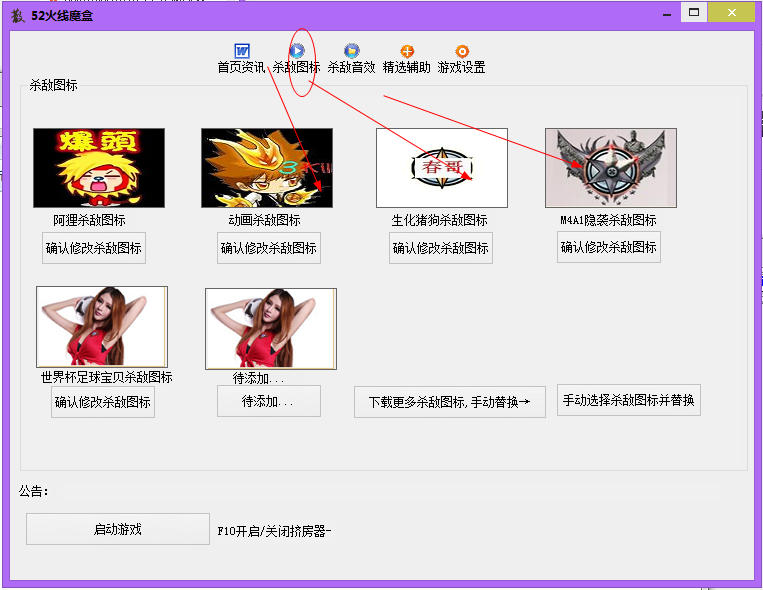Confirm change under 阿狸杀敌图标
The image size is (763, 590).
[94, 248]
